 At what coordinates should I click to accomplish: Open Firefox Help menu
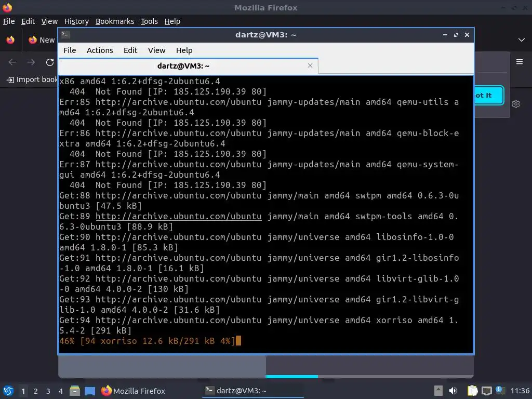tap(172, 21)
